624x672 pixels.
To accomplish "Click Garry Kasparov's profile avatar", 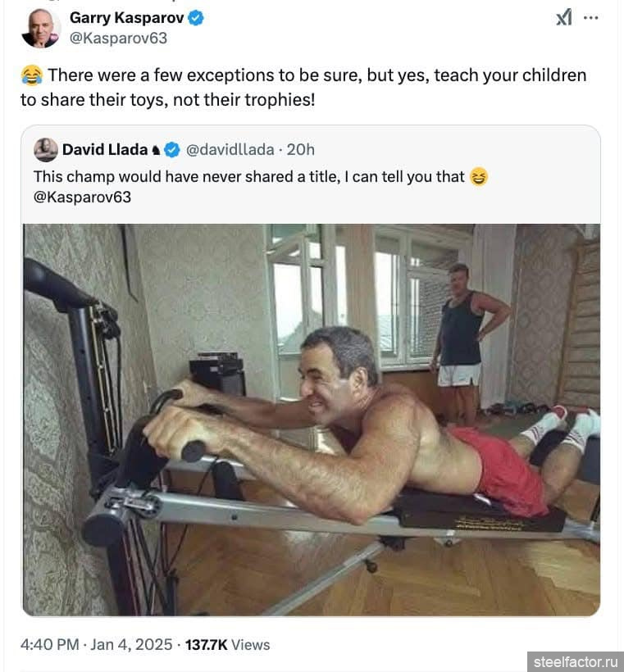I will click(40, 28).
